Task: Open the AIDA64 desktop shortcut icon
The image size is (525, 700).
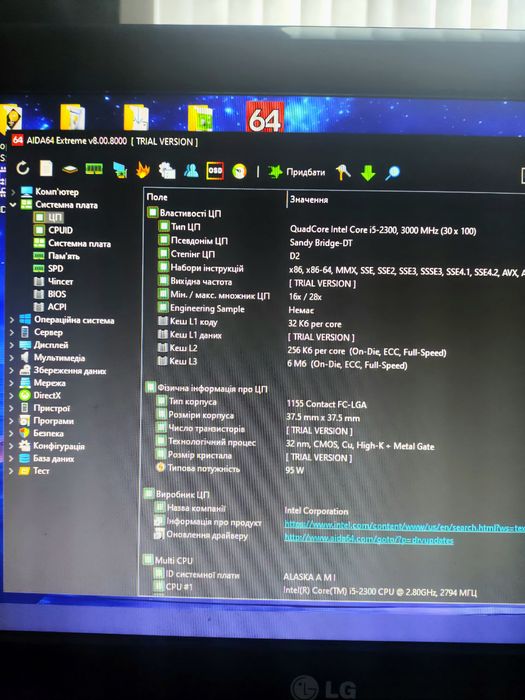Action: point(264,117)
